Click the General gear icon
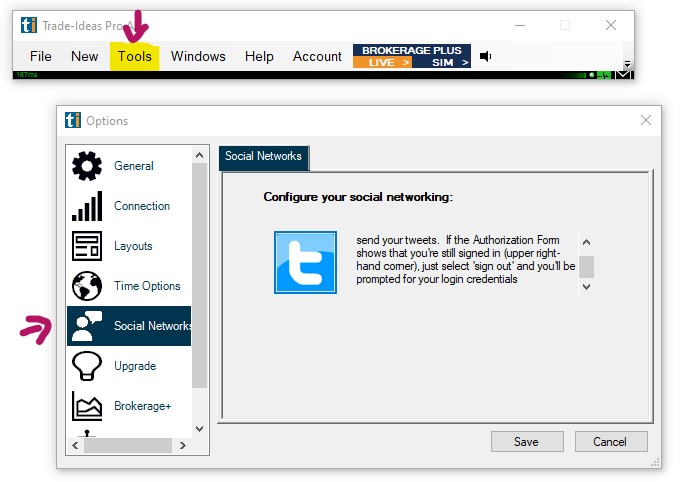685x482 pixels. (87, 166)
